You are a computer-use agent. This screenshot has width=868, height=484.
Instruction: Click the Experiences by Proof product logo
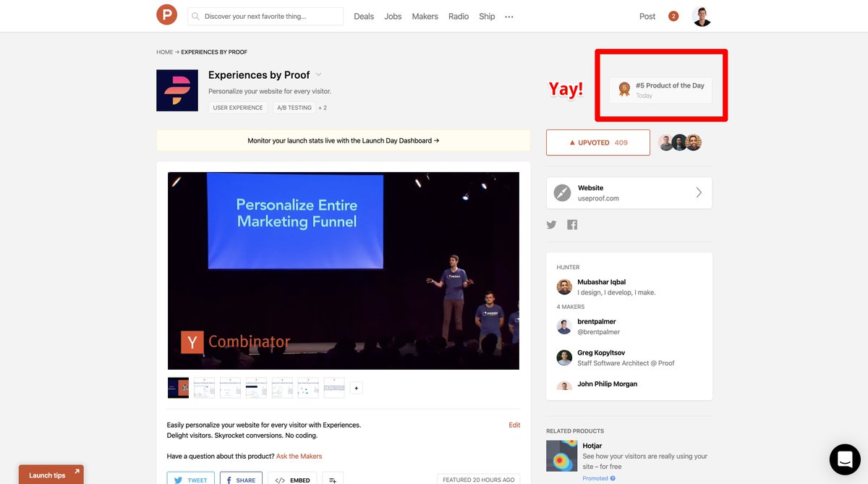(177, 90)
